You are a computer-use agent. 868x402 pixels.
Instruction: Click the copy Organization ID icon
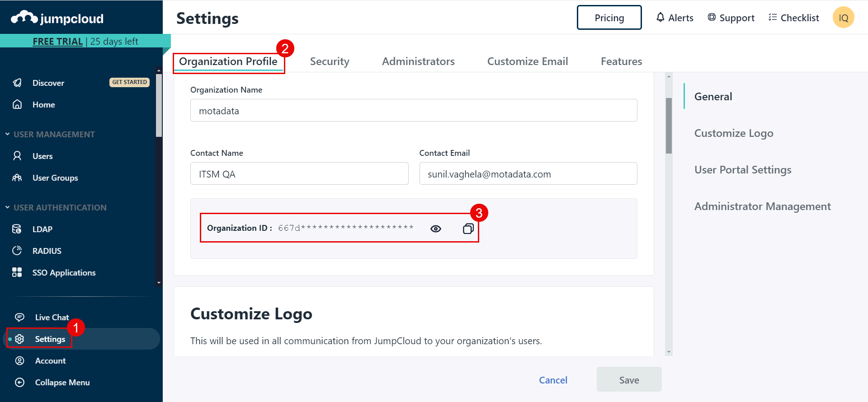coord(468,229)
